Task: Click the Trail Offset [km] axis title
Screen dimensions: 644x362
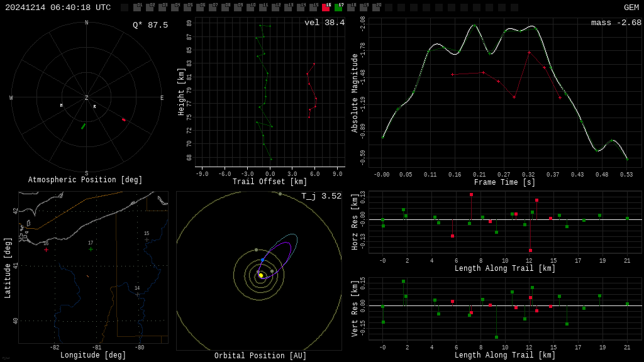Action: 270,182
